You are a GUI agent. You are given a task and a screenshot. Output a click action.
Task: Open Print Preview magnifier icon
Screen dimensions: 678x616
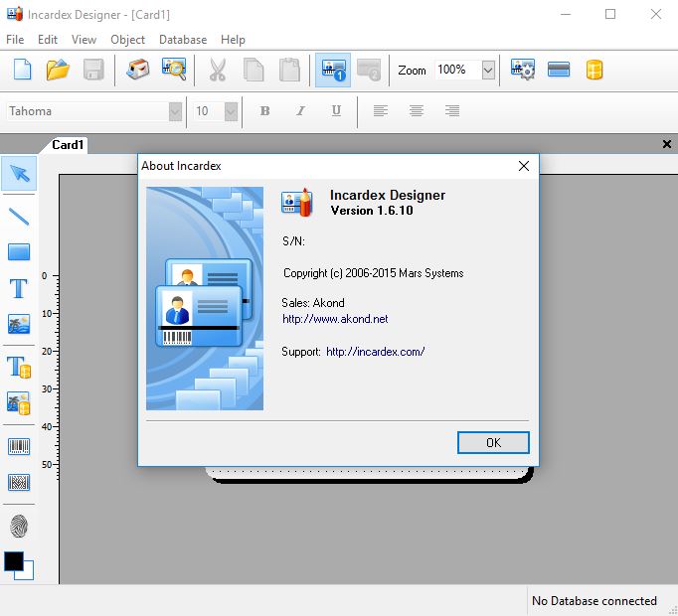coord(174,70)
